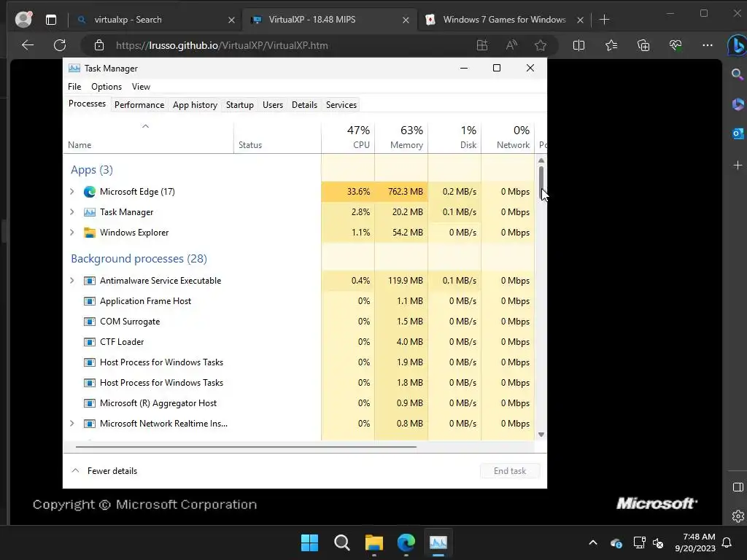Open the Outlook sidebar icon
Screen dimensions: 747x560
[x=738, y=133]
